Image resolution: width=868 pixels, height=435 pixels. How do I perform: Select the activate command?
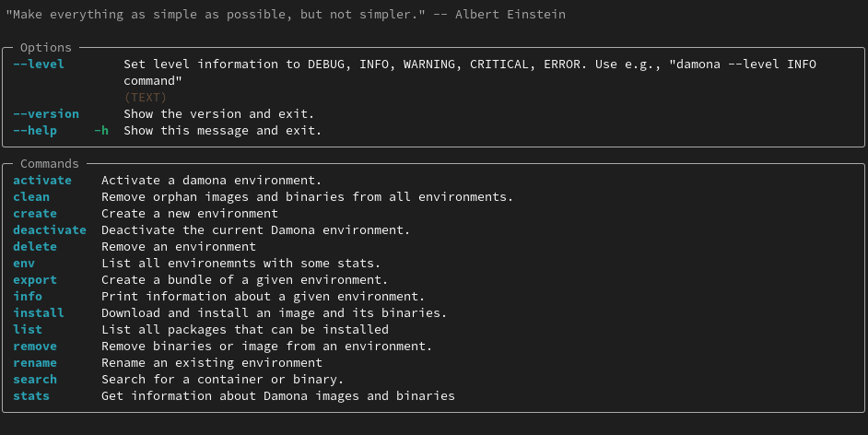tap(42, 181)
